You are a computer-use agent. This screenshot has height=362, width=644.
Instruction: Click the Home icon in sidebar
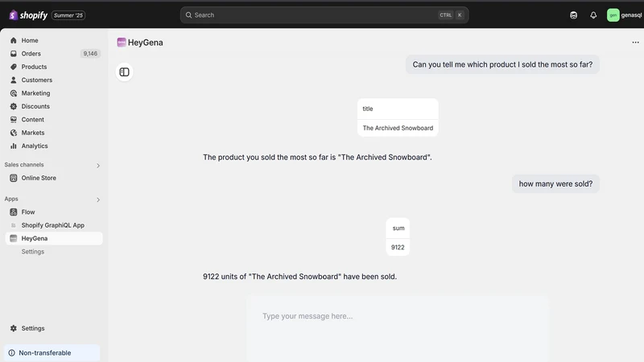click(14, 40)
